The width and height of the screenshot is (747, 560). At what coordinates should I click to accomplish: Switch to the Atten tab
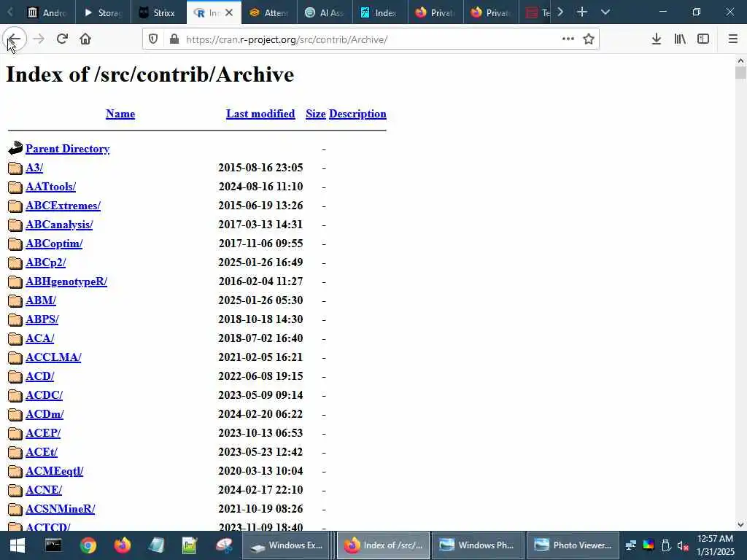pyautogui.click(x=270, y=12)
